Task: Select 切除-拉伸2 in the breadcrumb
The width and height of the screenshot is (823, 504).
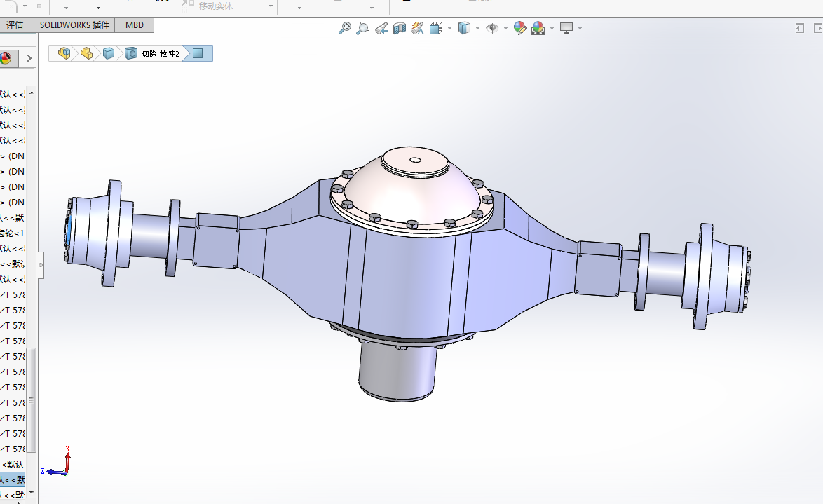Action: 161,54
